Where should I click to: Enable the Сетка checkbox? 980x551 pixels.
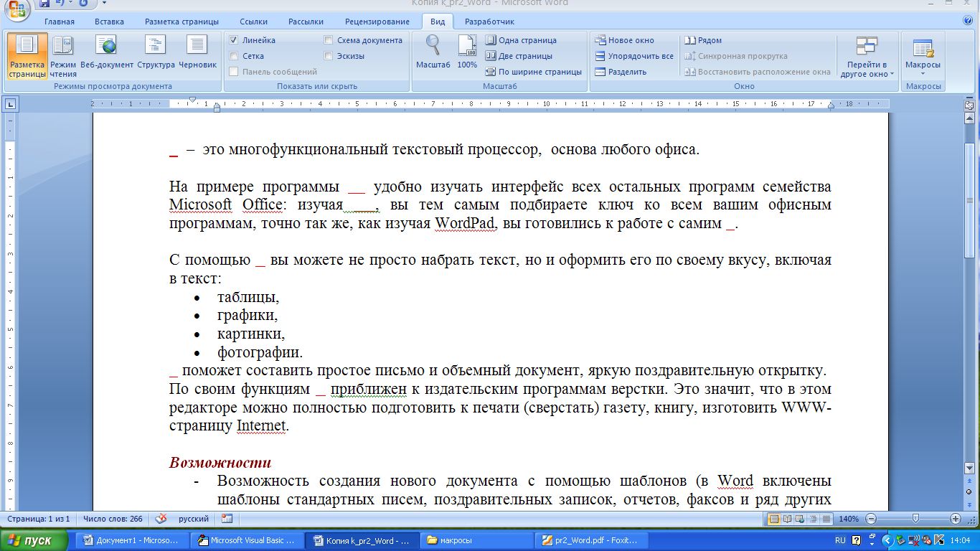click(234, 56)
